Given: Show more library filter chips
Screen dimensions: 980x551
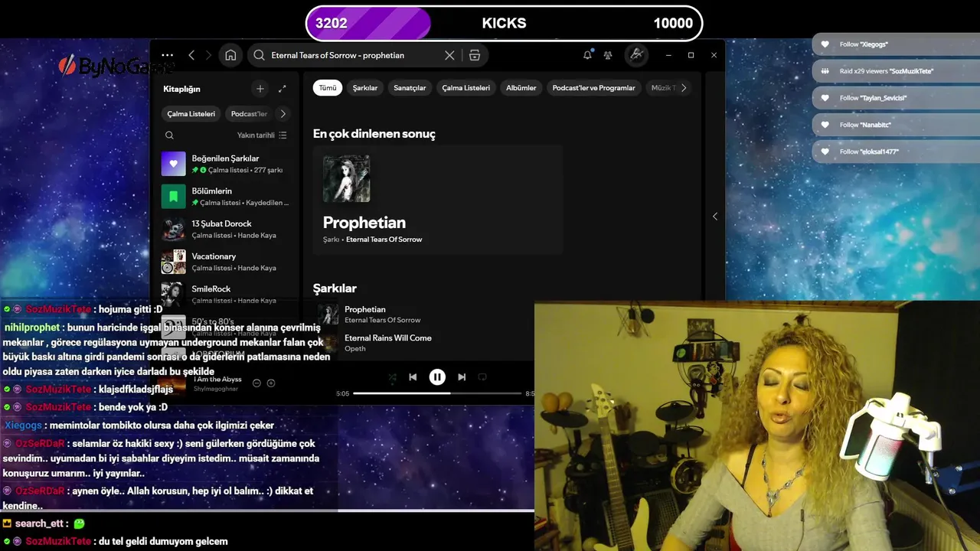Looking at the screenshot, I should point(283,114).
